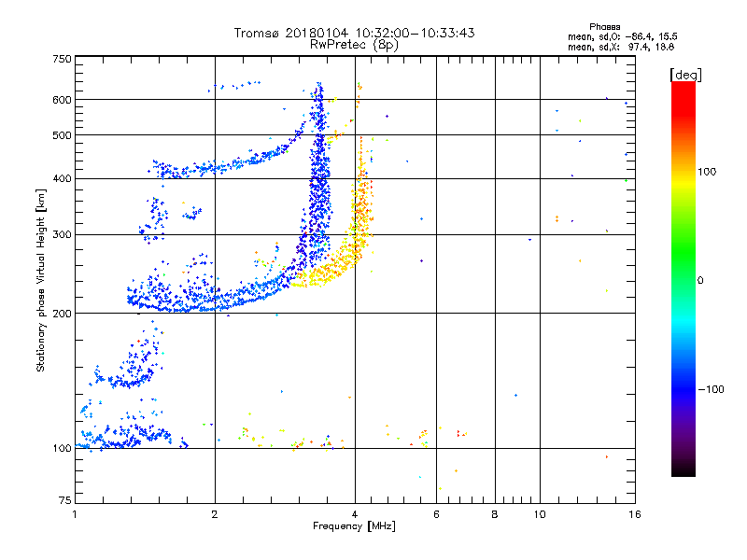Click the '200' height axis tick label
The image size is (747, 560).
(62, 314)
